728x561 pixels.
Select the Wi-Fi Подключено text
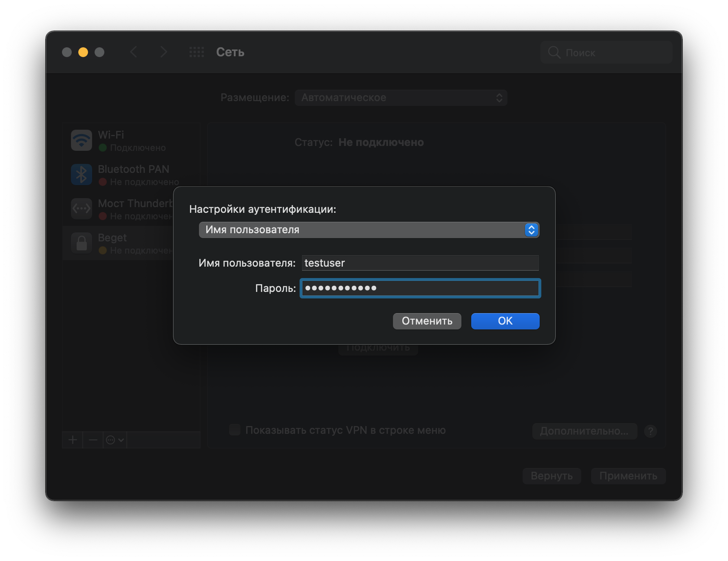pos(138,148)
